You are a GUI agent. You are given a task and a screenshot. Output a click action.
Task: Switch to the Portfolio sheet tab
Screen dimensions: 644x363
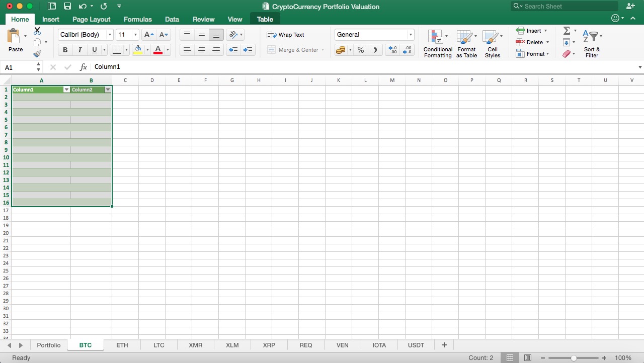tap(48, 345)
